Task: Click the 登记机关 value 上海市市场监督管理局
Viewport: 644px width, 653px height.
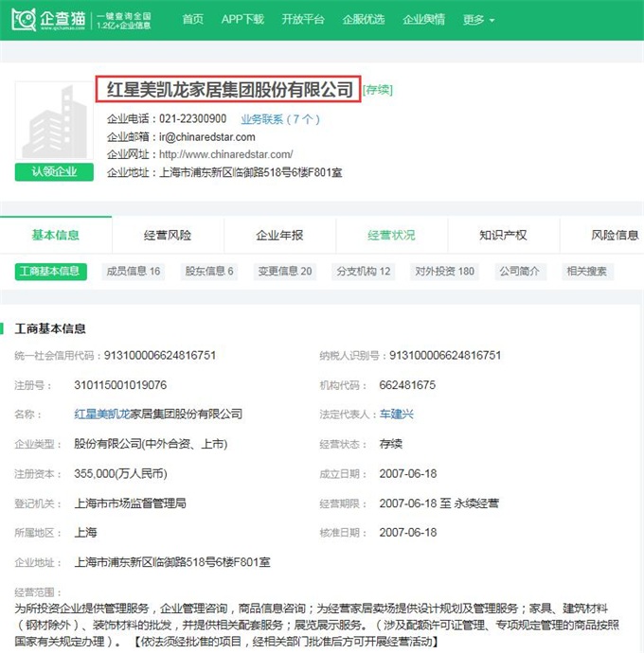Action: [x=130, y=503]
